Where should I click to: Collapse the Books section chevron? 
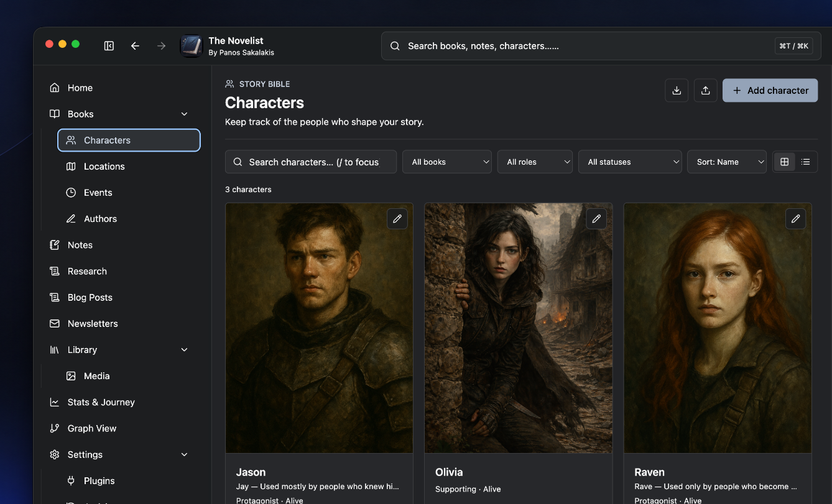(x=184, y=114)
